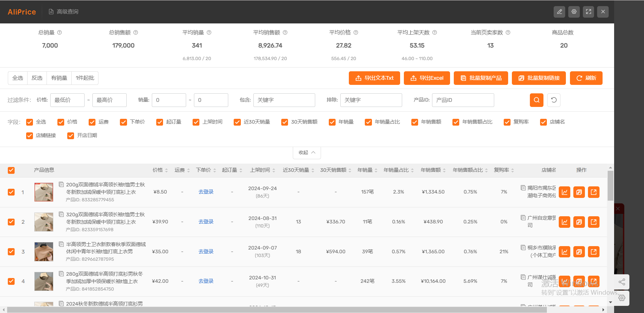Open external link icon for row 3
The width and height of the screenshot is (644, 313).
point(594,252)
